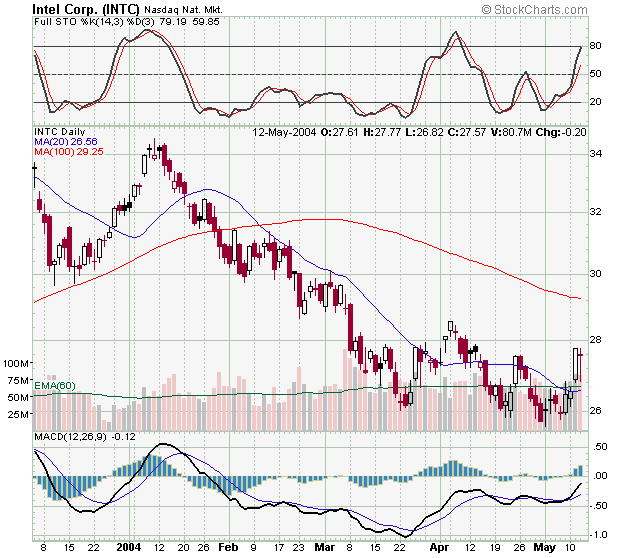Click the close price "C:27.57"
The width and height of the screenshot is (620, 558).
pos(467,132)
